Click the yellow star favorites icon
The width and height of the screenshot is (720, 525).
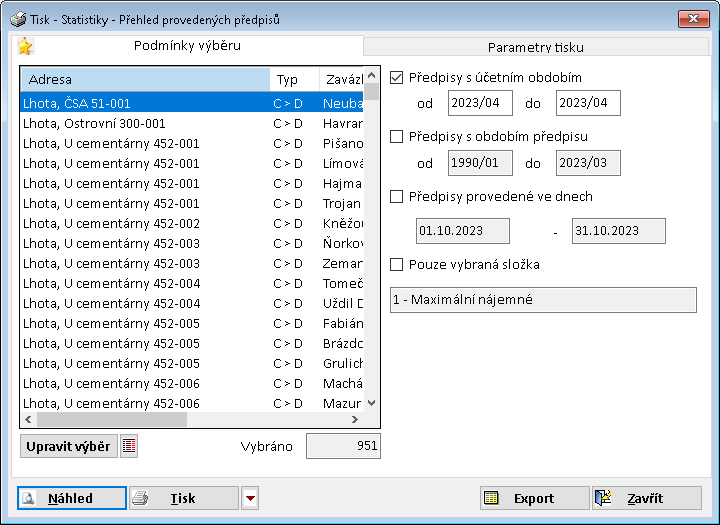coord(25,46)
